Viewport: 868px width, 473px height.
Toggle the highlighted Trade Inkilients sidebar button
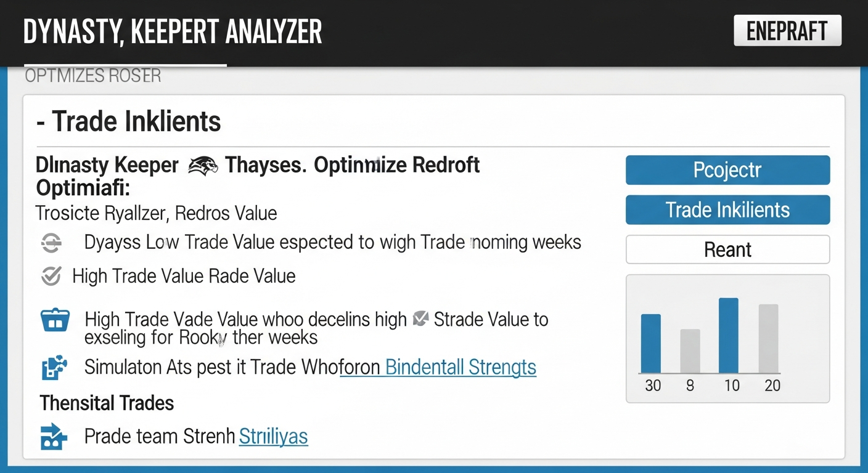(727, 209)
